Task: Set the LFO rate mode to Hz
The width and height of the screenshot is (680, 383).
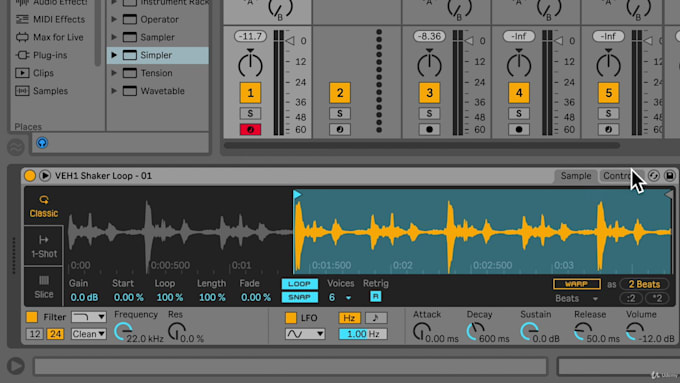Action: click(x=350, y=318)
